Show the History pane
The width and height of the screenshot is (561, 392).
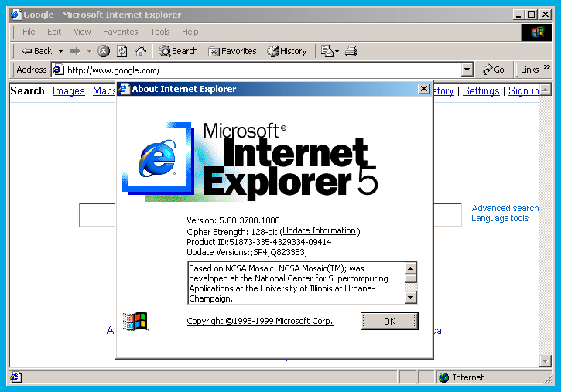[287, 51]
